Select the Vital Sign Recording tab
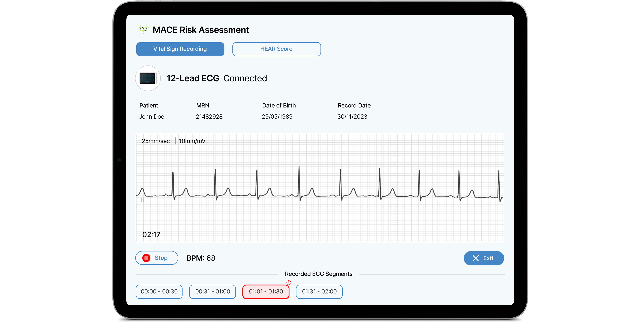This screenshot has height=322, width=644. 180,49
